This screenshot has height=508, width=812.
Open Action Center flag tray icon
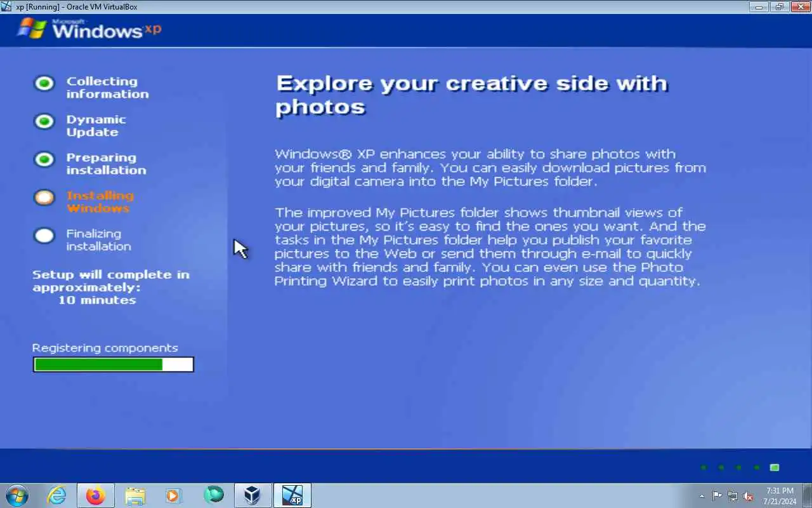click(x=717, y=496)
